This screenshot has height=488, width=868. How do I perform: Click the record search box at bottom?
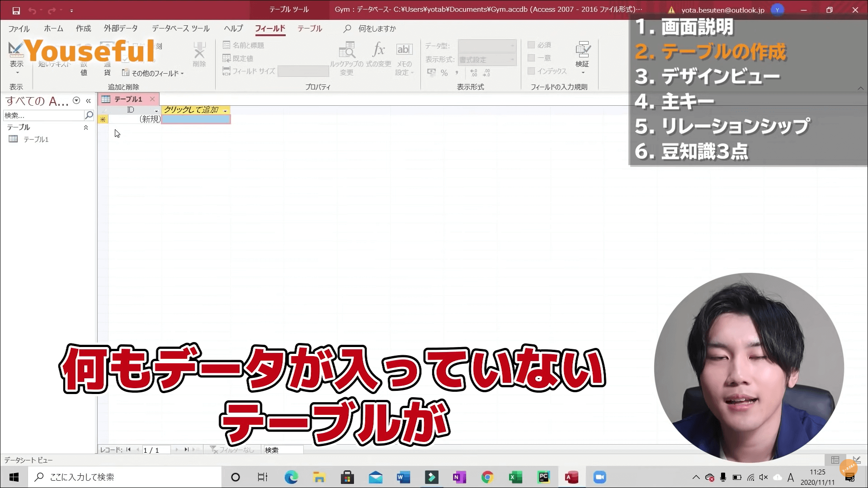[x=283, y=450]
